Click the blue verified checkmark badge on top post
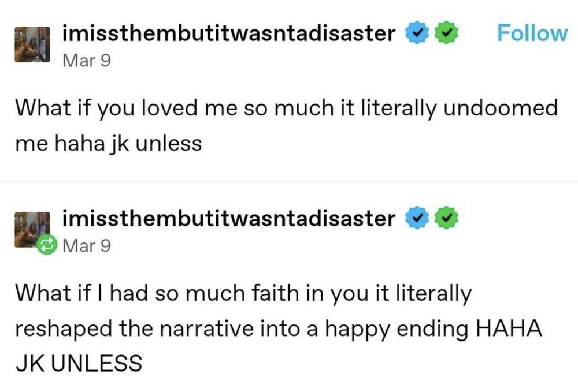The height and width of the screenshot is (392, 578). point(416,32)
